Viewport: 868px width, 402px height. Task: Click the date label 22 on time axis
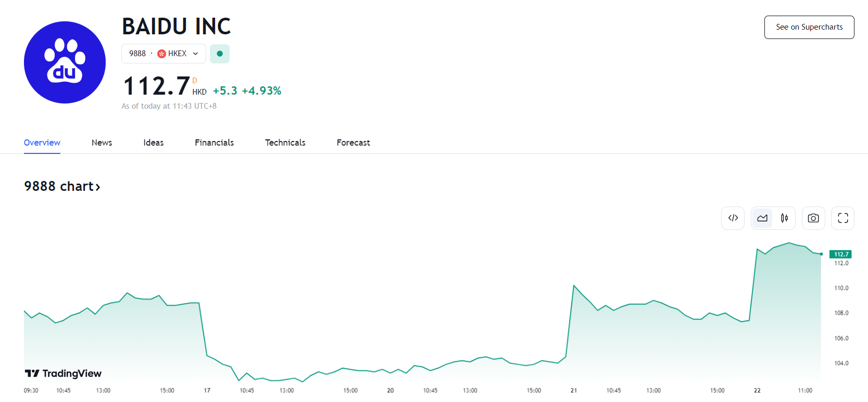click(x=757, y=391)
